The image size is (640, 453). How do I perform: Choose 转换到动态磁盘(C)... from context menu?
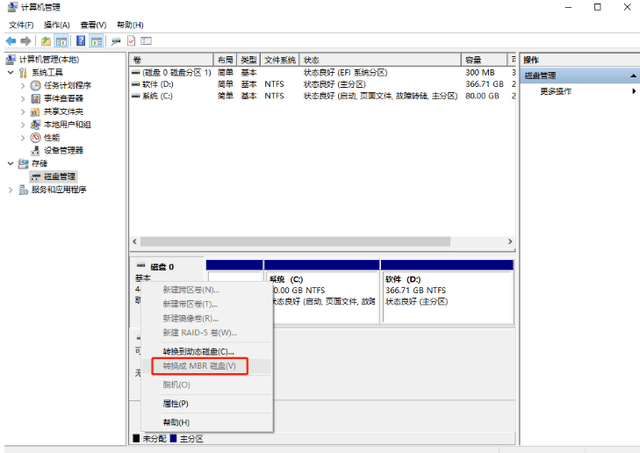[198, 352]
